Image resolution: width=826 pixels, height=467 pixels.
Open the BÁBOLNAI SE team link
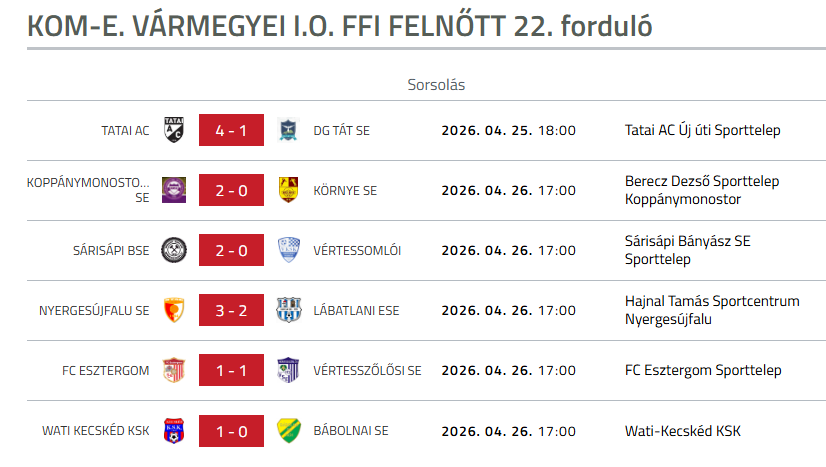point(350,431)
